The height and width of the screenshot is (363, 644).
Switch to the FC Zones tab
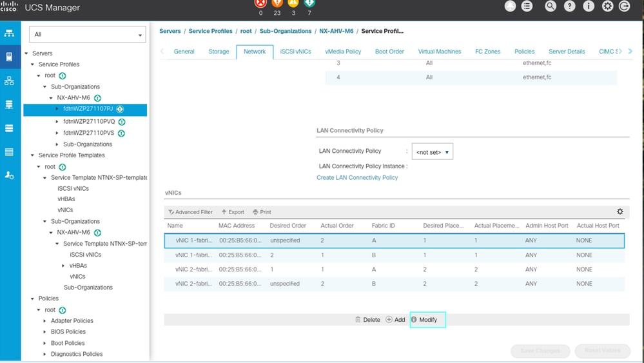(487, 52)
